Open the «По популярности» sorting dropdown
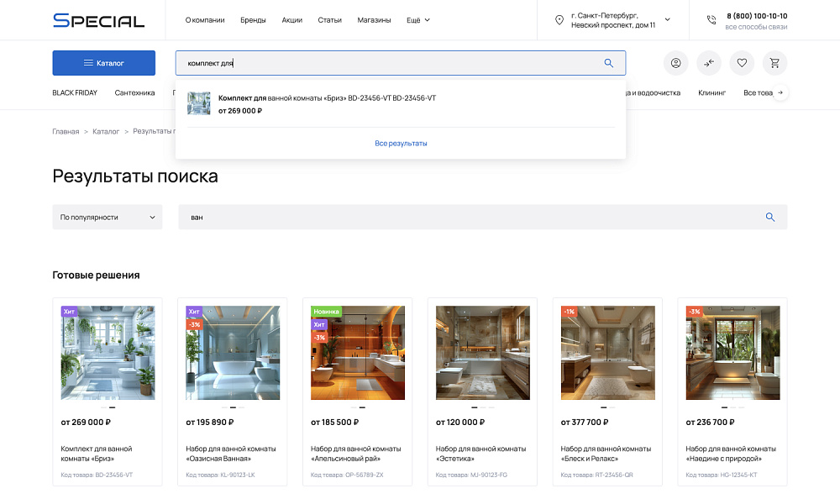The height and width of the screenshot is (504, 840). click(107, 217)
